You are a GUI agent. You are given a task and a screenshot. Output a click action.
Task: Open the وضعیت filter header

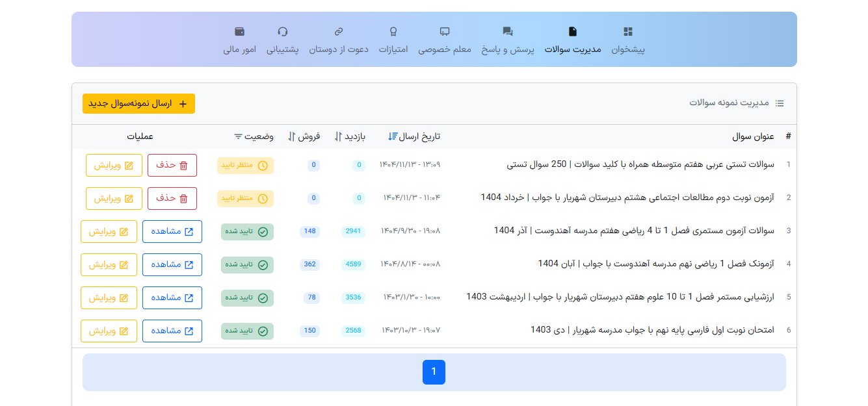(254, 136)
